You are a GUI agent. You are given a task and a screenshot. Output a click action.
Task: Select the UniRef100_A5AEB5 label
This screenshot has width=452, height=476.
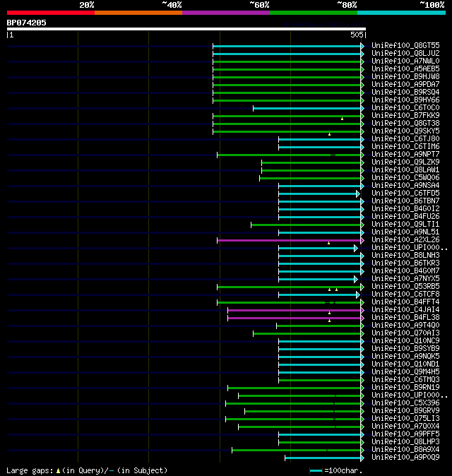[x=405, y=69]
